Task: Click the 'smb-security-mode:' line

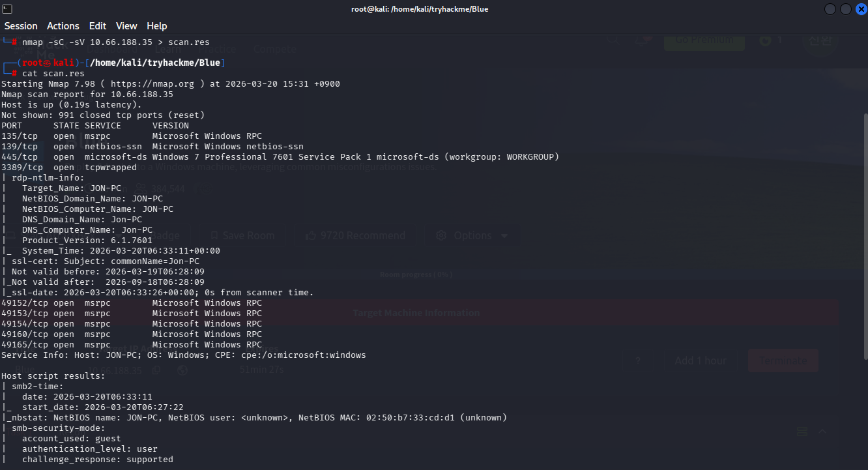Action: 53,428
